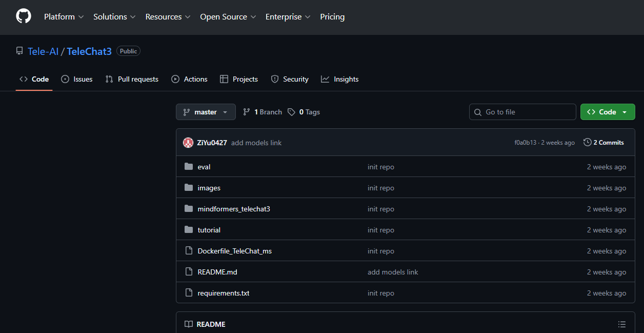
Task: Click the GitHub logo in top-left corner
Action: [x=24, y=16]
